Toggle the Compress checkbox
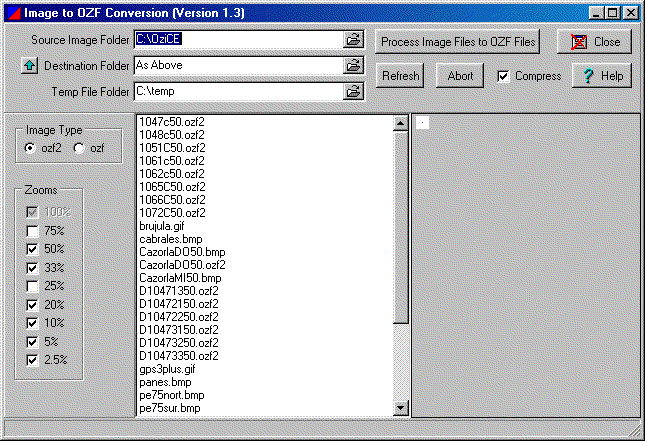The height and width of the screenshot is (441, 645). pos(504,76)
